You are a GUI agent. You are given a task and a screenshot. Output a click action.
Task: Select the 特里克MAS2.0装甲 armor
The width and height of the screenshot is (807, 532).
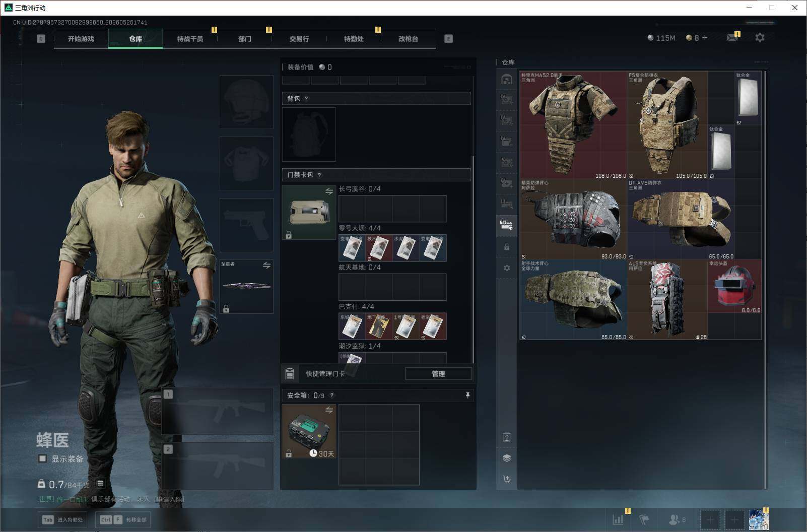(x=573, y=125)
